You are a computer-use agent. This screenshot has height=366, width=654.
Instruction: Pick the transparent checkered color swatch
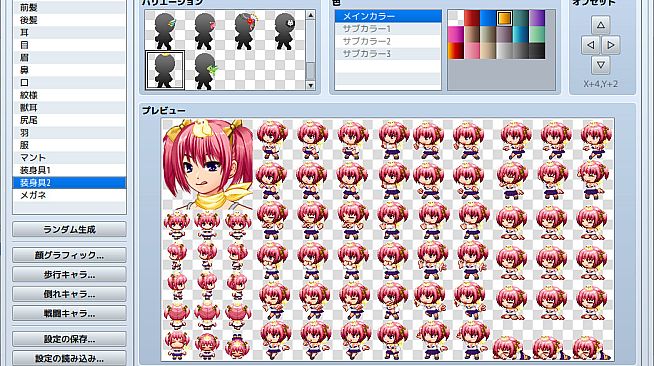click(456, 18)
